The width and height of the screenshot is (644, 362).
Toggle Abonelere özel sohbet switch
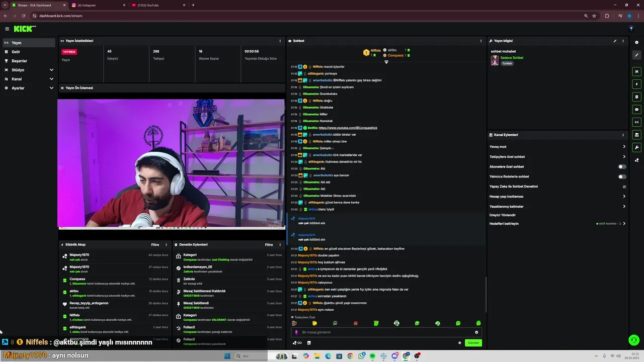622,166
